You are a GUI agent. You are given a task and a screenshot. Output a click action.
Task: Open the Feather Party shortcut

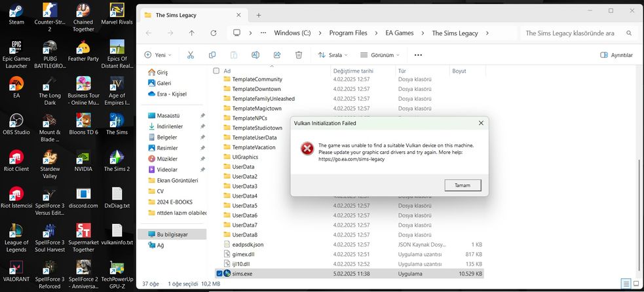click(x=83, y=50)
